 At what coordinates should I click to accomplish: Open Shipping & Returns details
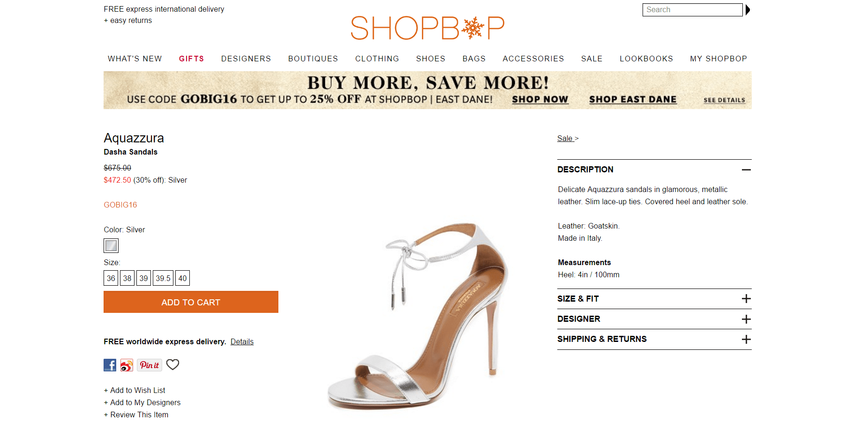[x=746, y=339]
